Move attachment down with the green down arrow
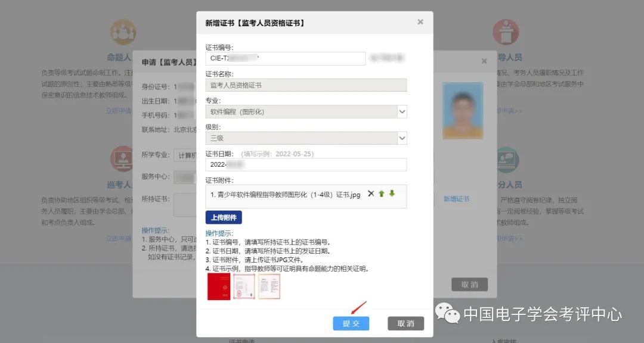644x343 pixels. click(392, 194)
